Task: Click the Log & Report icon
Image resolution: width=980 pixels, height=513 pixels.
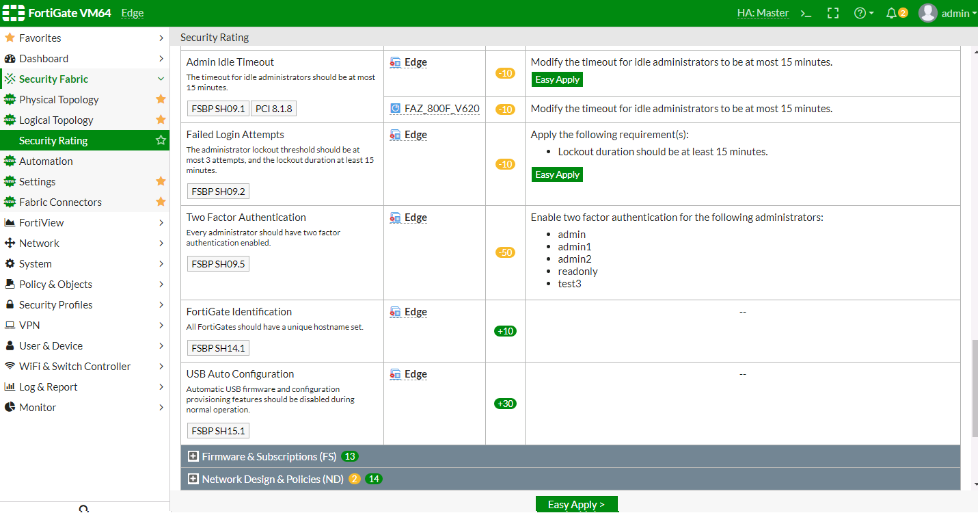Action: pos(10,386)
